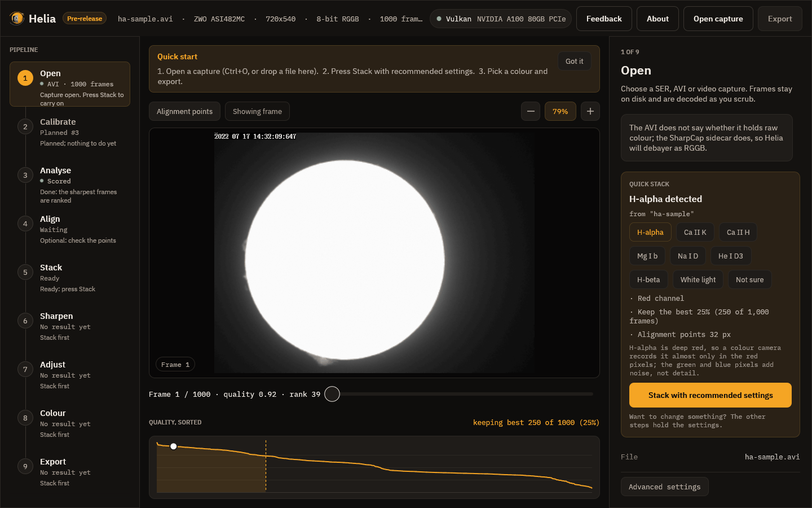Viewport: 812px width, 508px height.
Task: Zoom out with the minus button
Action: (531, 111)
